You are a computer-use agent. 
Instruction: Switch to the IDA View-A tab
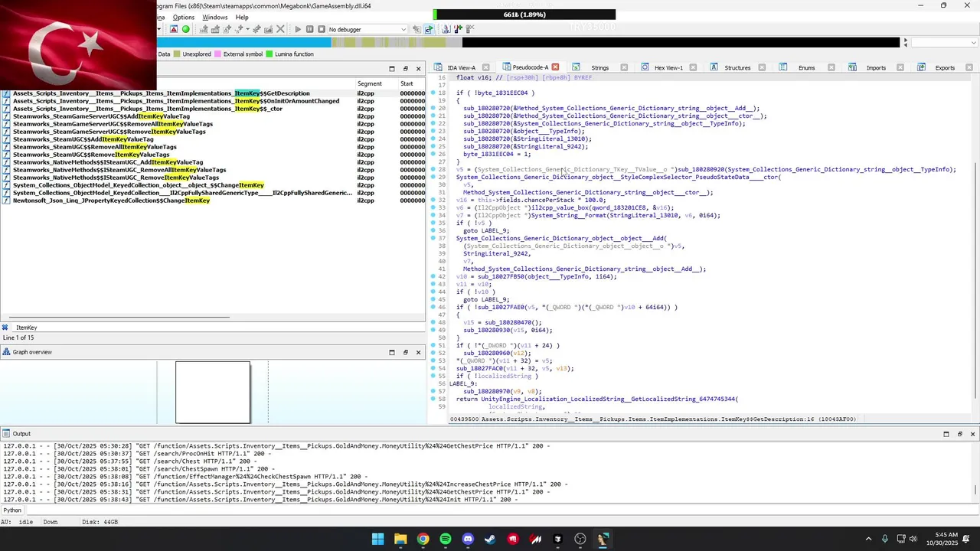[461, 67]
